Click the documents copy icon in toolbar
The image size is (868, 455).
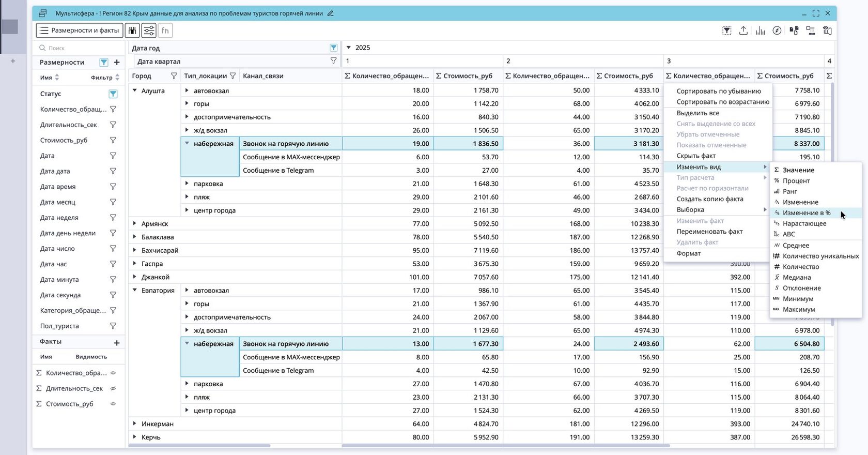(794, 31)
